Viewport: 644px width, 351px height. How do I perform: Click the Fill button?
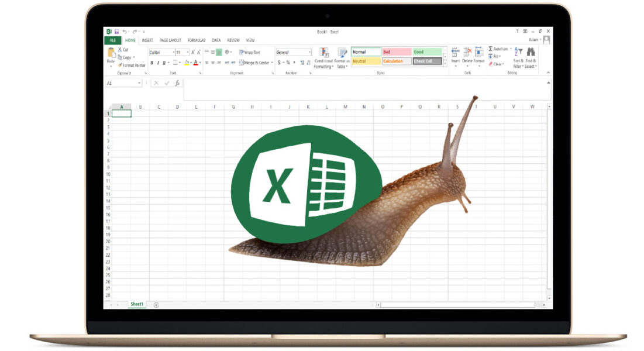point(494,56)
